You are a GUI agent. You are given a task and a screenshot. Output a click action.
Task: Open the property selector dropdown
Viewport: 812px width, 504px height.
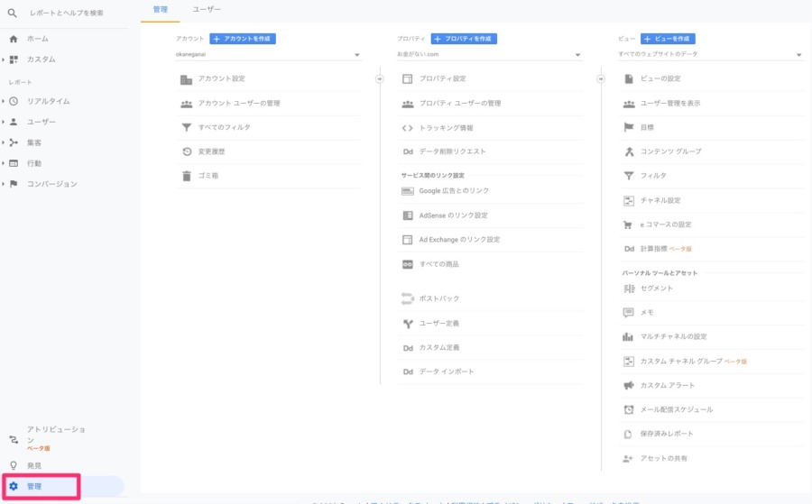[x=489, y=55]
